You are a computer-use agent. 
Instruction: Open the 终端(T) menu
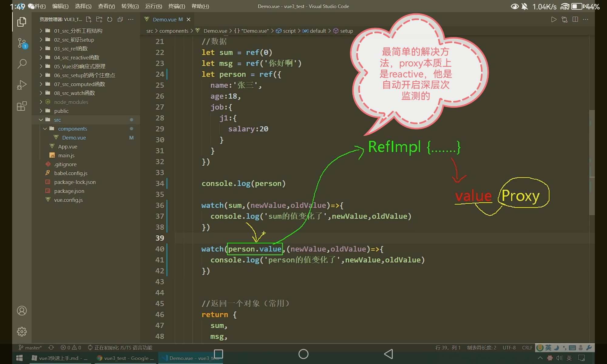click(x=177, y=6)
